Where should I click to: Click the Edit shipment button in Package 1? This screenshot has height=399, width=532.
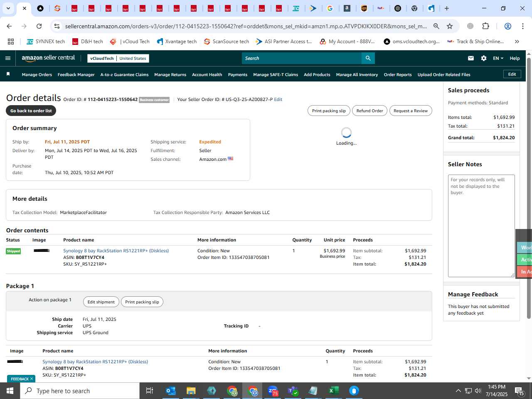pos(101,302)
